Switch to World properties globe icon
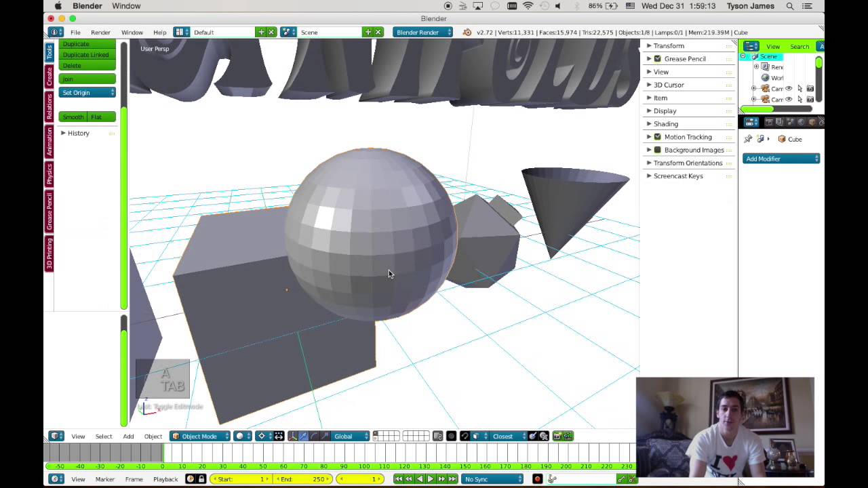The image size is (868, 488). click(x=802, y=122)
